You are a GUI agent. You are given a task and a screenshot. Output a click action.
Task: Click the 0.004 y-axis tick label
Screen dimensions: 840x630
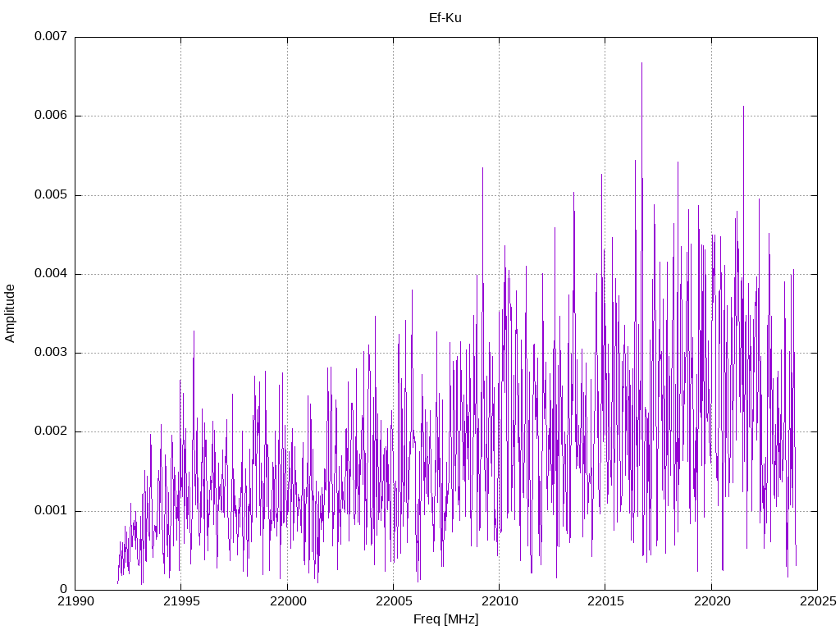tap(51, 274)
